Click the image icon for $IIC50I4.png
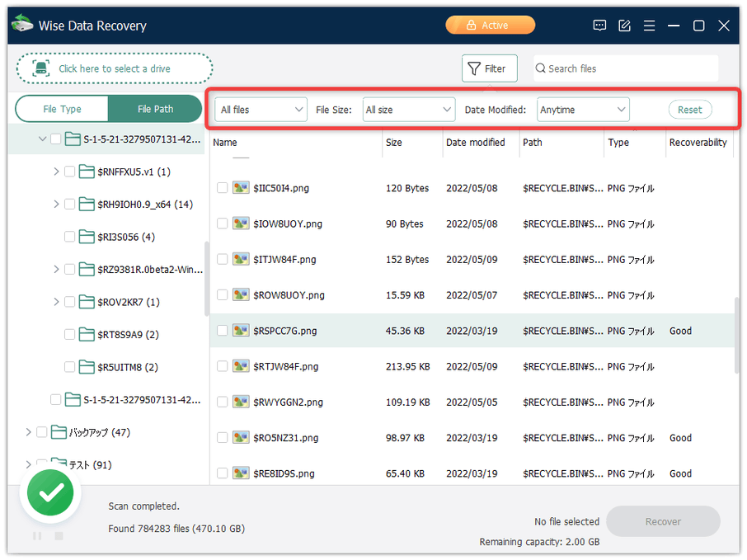This screenshot has height=560, width=747. [x=241, y=188]
